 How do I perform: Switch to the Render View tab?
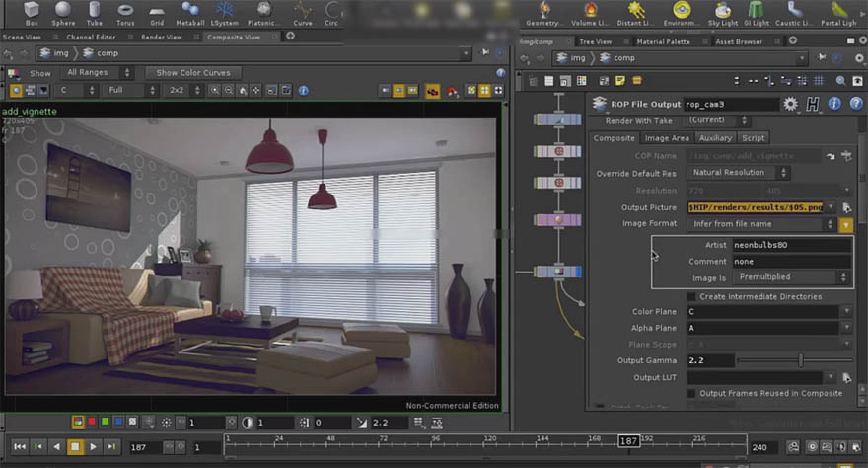[161, 38]
